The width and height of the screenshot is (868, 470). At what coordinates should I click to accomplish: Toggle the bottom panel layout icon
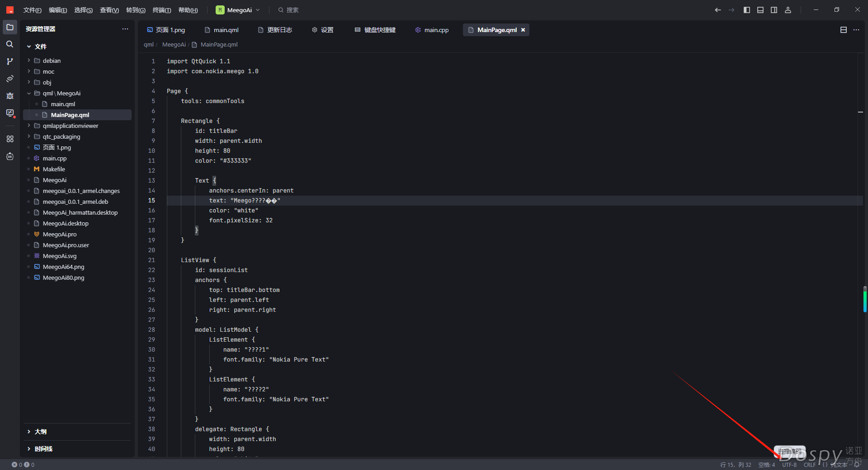(760, 10)
